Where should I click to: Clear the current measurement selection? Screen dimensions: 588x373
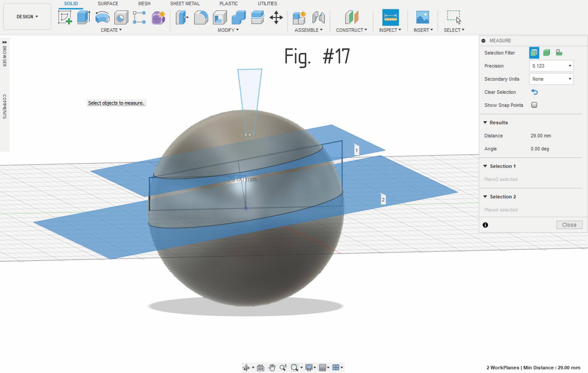pos(535,92)
